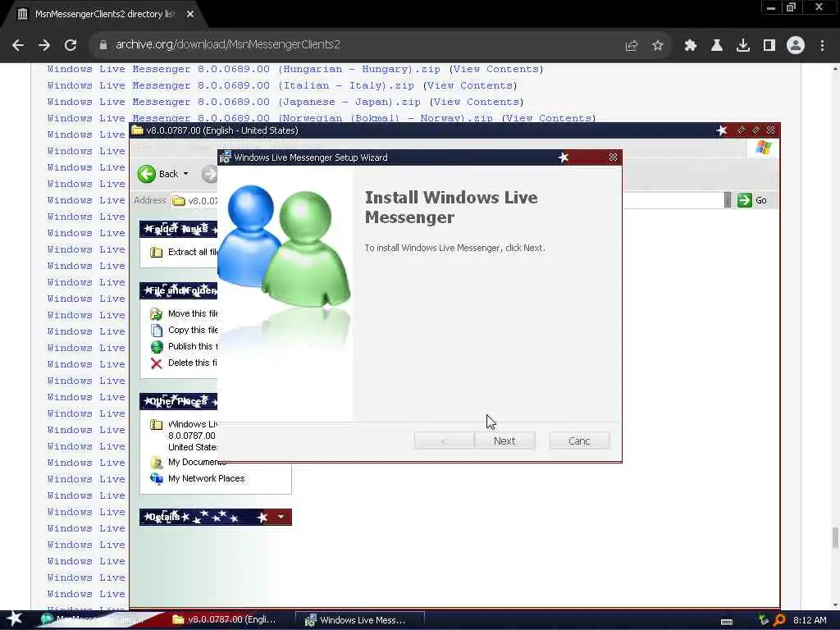Open My Documents in Other Places
840x630 pixels.
pos(197,462)
